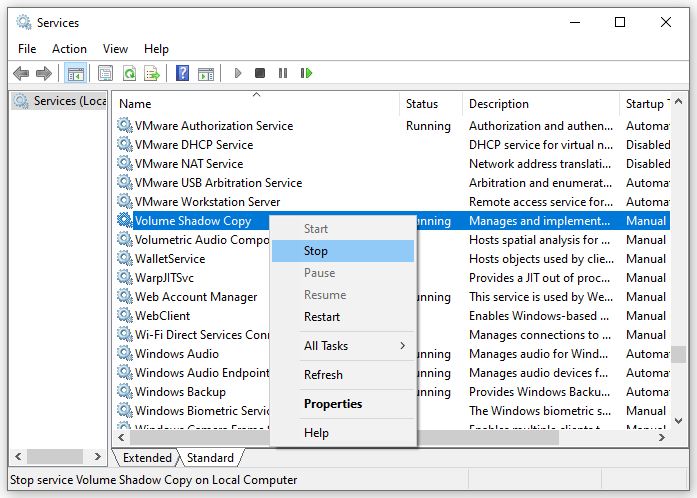This screenshot has width=697, height=498.
Task: Click gear icon of Web Account Manager
Action: click(x=125, y=297)
